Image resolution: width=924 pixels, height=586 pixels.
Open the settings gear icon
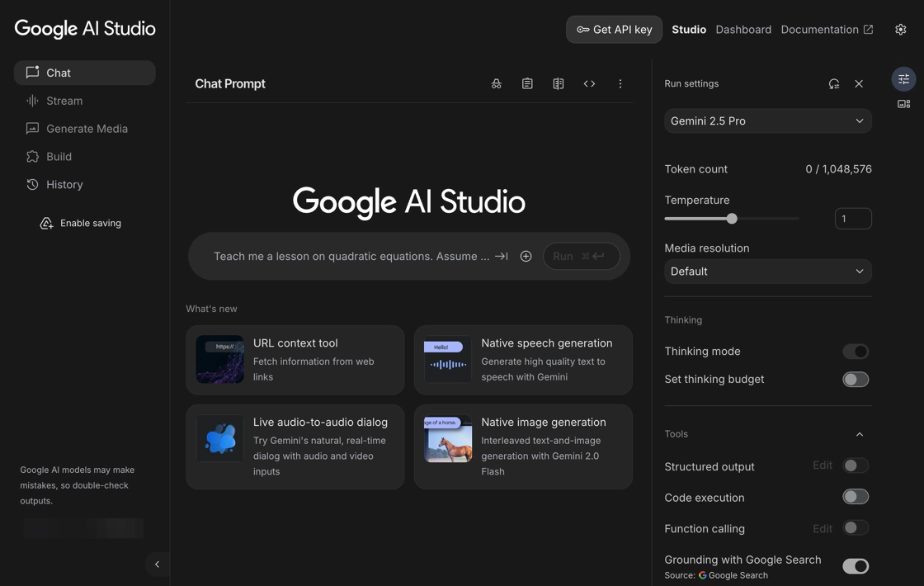point(900,30)
